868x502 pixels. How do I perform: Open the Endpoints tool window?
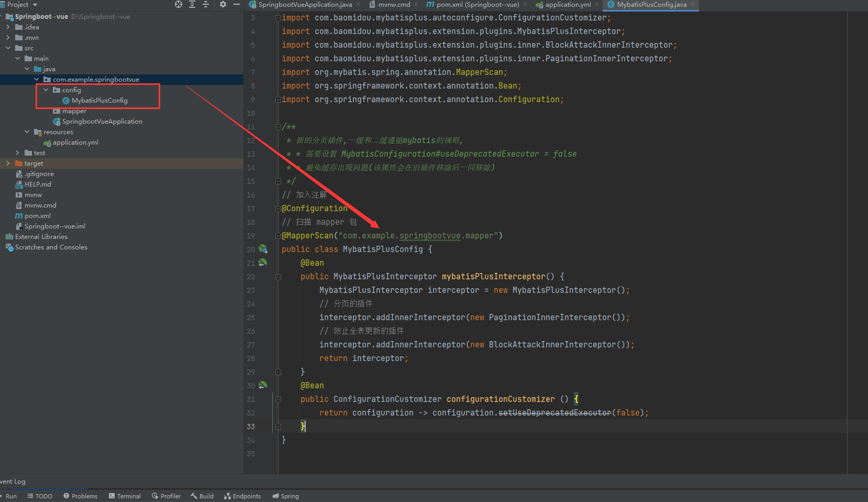(242, 496)
